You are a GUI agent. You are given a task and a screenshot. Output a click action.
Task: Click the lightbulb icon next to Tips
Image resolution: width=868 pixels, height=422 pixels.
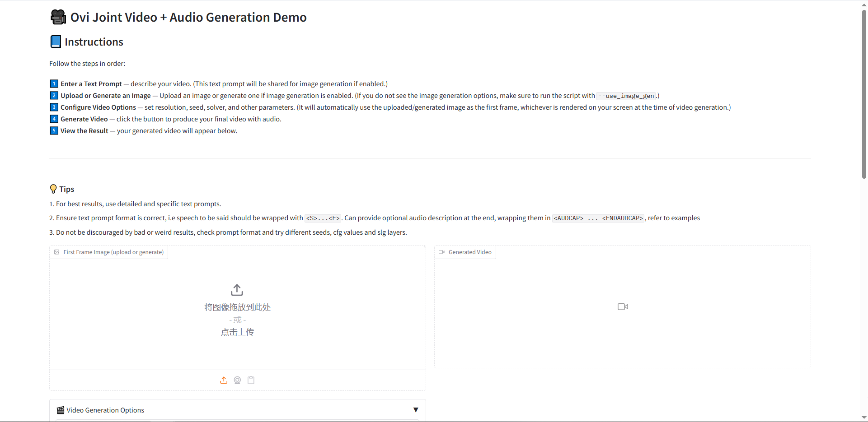coord(53,189)
